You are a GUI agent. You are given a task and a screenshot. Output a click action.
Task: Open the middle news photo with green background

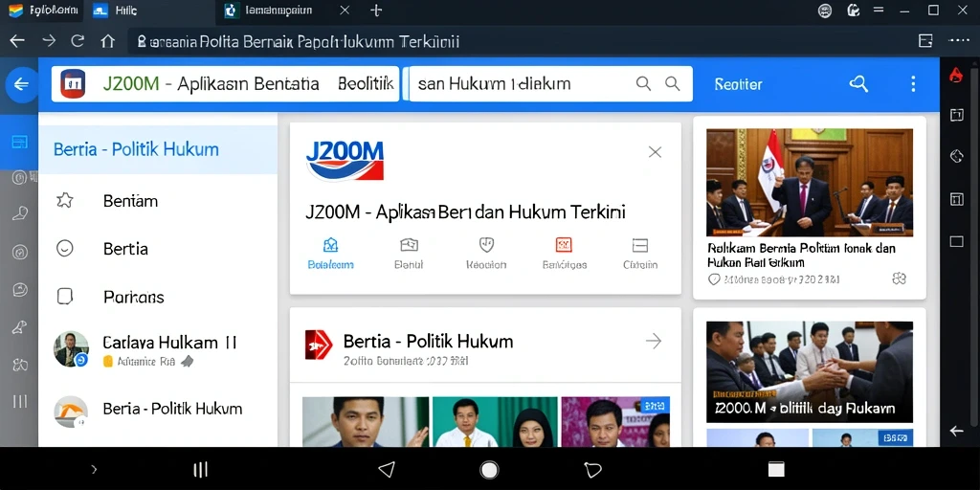click(x=494, y=422)
